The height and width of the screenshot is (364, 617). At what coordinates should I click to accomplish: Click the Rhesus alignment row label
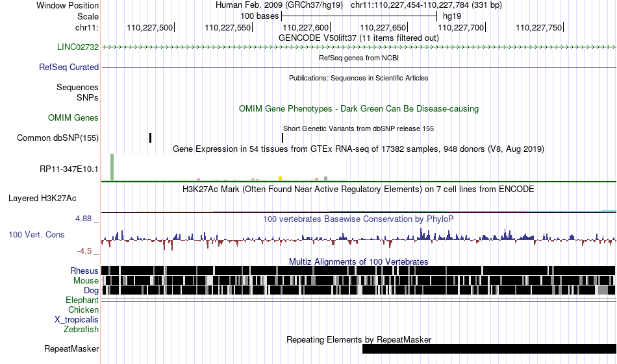pyautogui.click(x=84, y=271)
